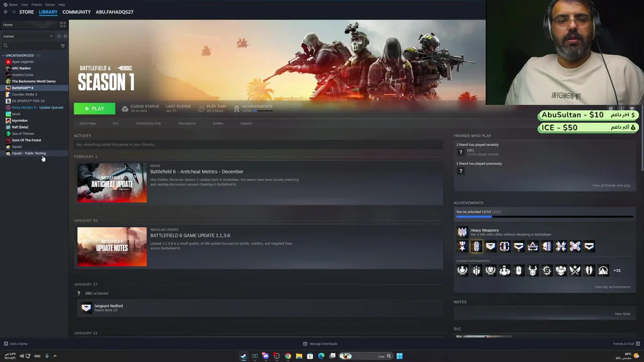Screen dimensions: 644x362
Task: Open the Discussions link
Action: coord(187,123)
